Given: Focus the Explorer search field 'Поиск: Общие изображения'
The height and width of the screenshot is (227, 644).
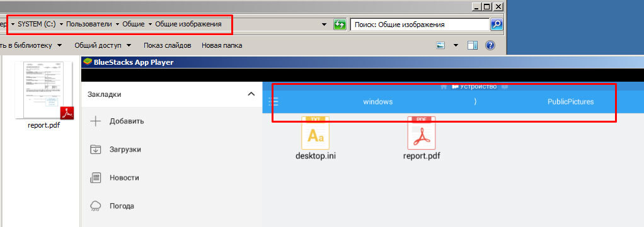Looking at the screenshot, I should 419,25.
